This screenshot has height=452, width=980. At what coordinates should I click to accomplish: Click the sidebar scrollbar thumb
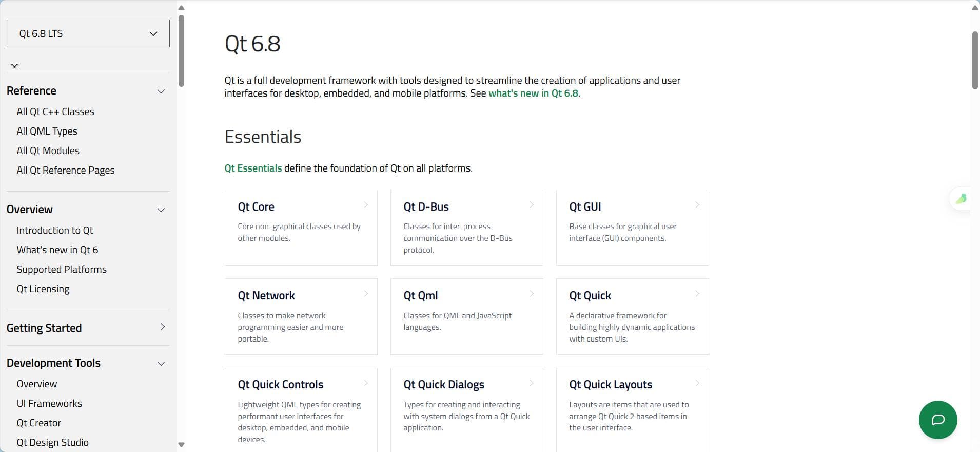[181, 50]
